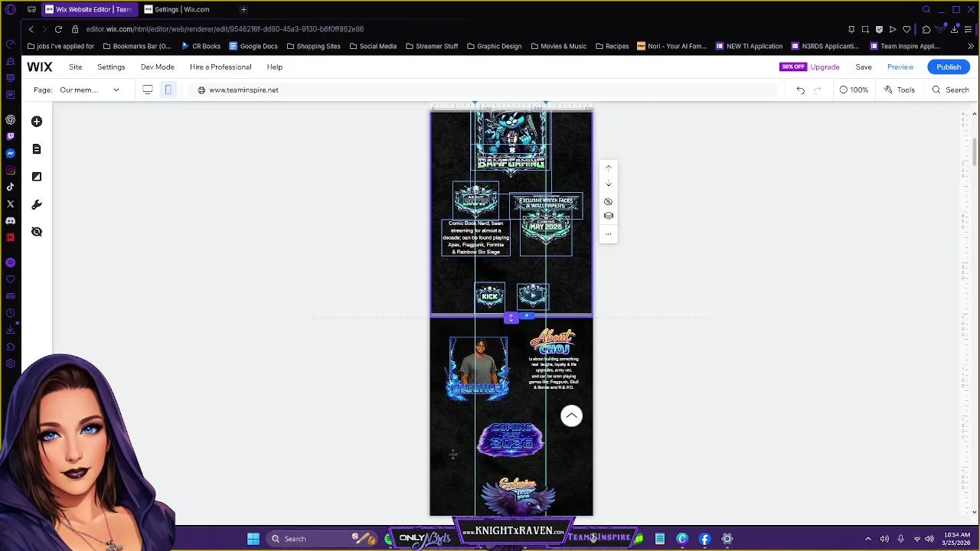This screenshot has height=551, width=980.
Task: Hide the selected section on mobile
Action: click(x=609, y=202)
